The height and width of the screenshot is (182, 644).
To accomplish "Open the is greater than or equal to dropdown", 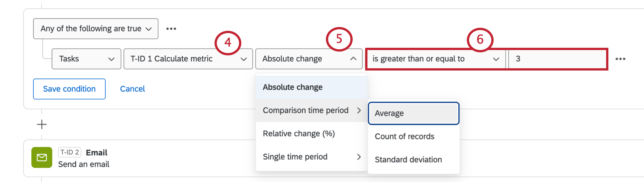I will [x=436, y=59].
